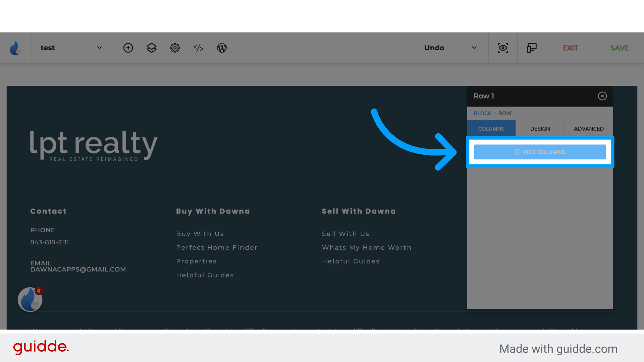Click the ROW breadcrumb item
The image size is (644, 362).
click(x=504, y=113)
